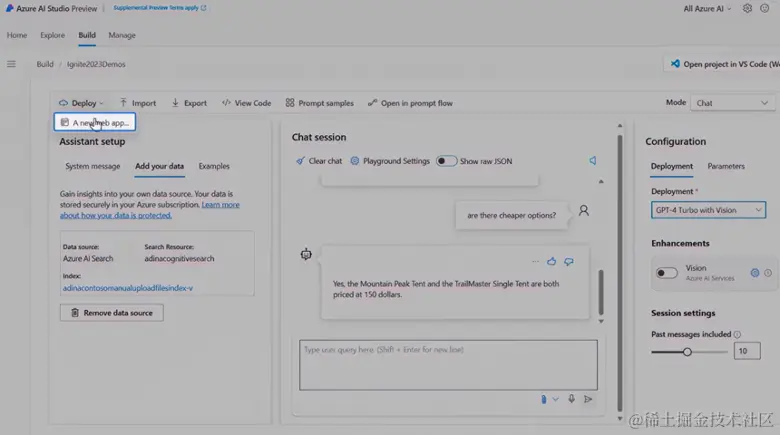
Task: Switch to the Manage tab
Action: pos(122,35)
